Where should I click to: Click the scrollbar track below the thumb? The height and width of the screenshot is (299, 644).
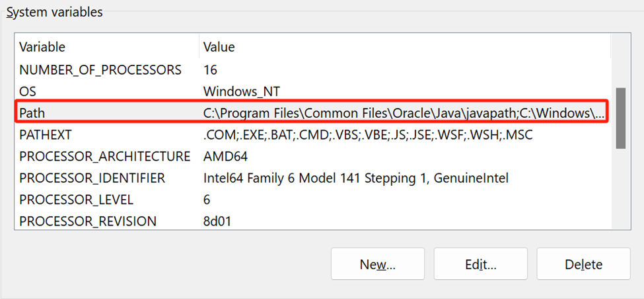[x=621, y=192]
